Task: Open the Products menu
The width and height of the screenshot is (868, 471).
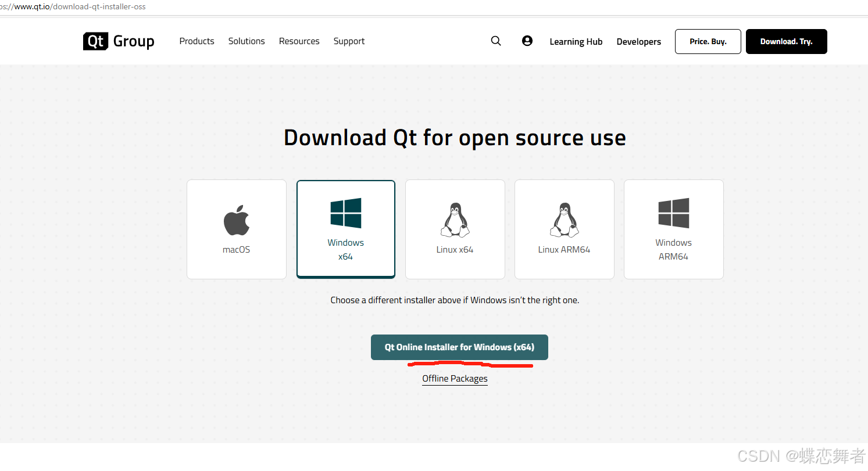Action: [x=197, y=41]
